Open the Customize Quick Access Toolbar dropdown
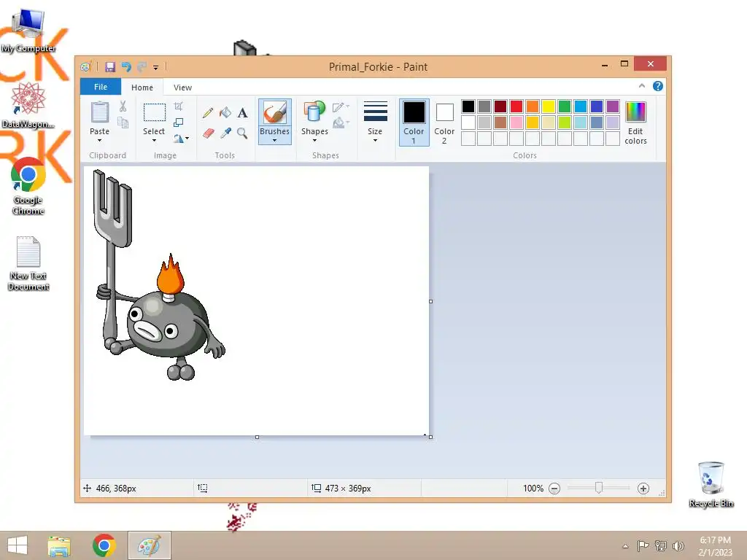The height and width of the screenshot is (560, 747). pos(156,68)
